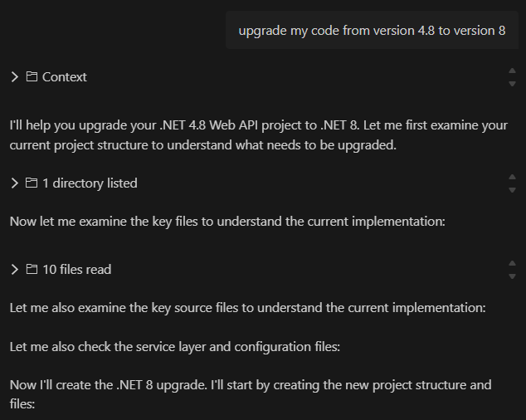Expand the '10 files read' chevron
Image resolution: width=526 pixels, height=420 pixels.
click(15, 269)
